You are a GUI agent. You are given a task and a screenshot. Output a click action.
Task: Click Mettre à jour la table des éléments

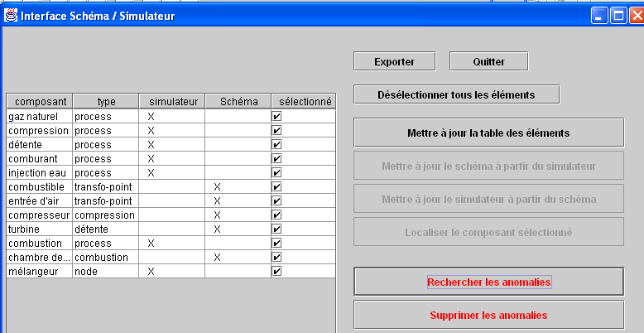click(488, 133)
